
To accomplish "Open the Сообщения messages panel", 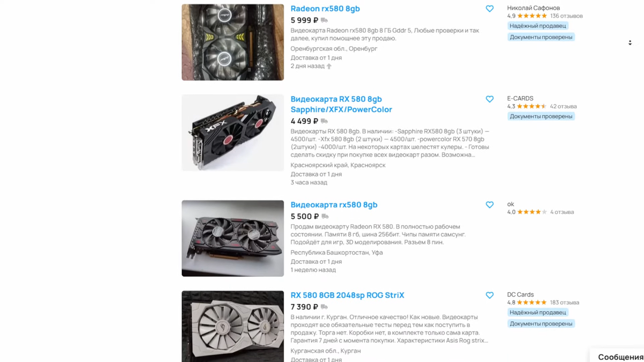I will point(620,357).
